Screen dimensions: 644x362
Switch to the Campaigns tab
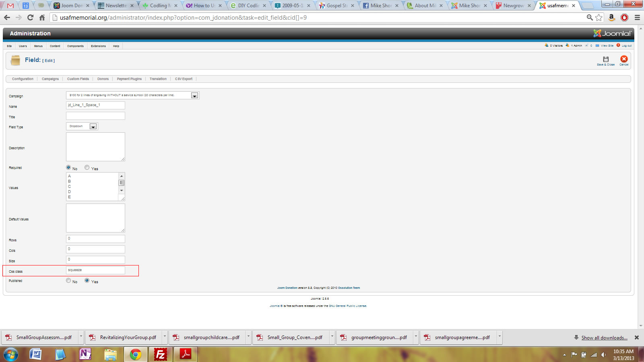50,79
